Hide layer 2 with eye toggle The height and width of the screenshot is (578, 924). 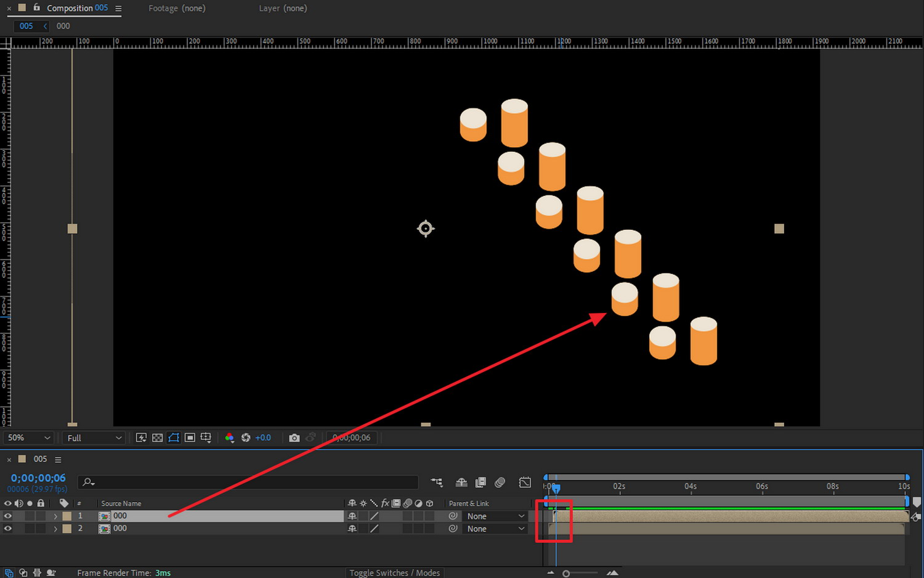tap(8, 529)
